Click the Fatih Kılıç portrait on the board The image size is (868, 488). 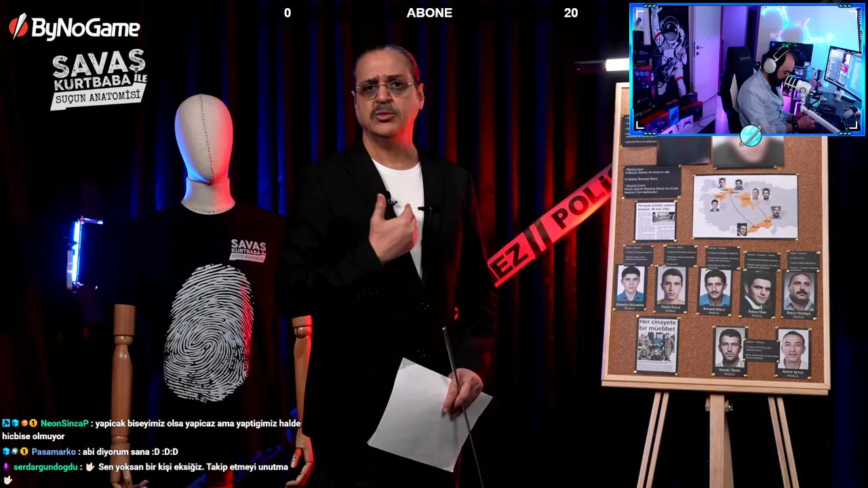tap(671, 289)
